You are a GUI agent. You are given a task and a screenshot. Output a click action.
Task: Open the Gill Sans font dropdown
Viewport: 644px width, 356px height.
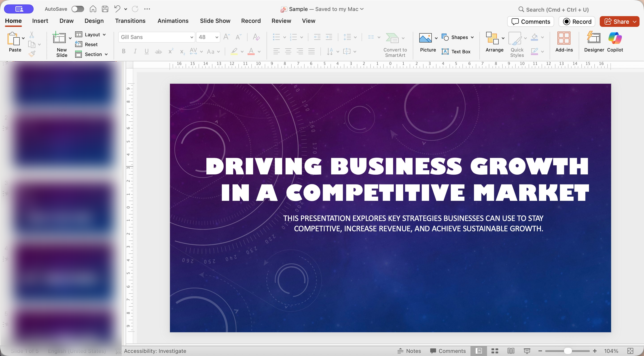click(x=191, y=37)
